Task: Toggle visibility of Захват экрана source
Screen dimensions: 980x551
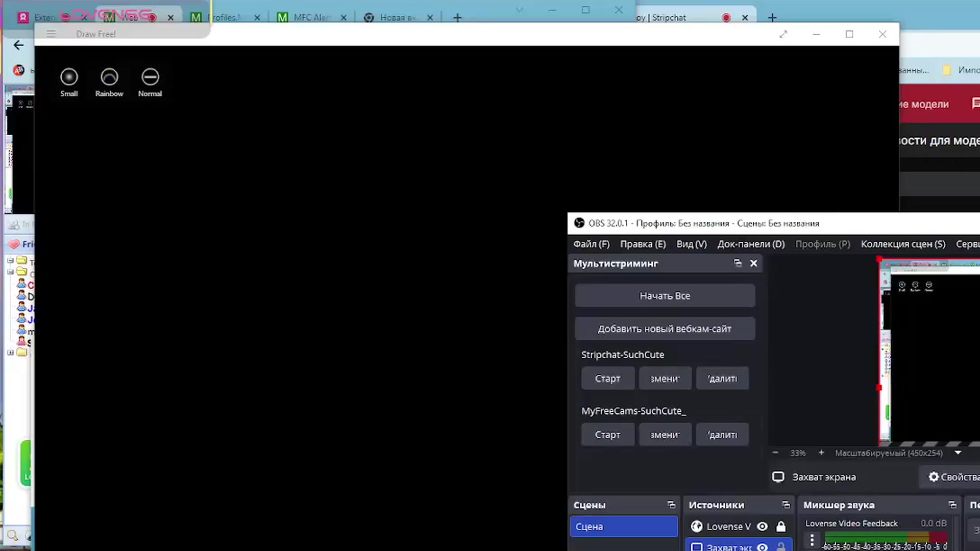Action: [763, 547]
